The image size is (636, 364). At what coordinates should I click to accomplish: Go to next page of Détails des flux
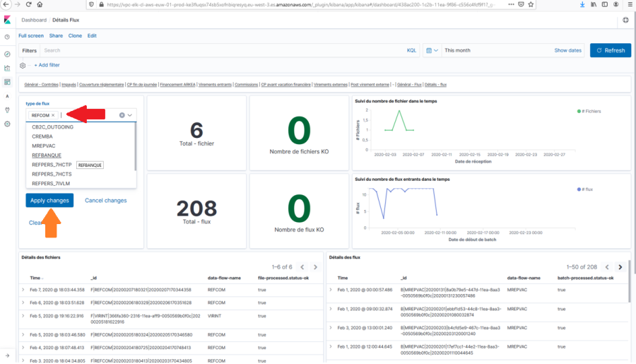pos(620,267)
